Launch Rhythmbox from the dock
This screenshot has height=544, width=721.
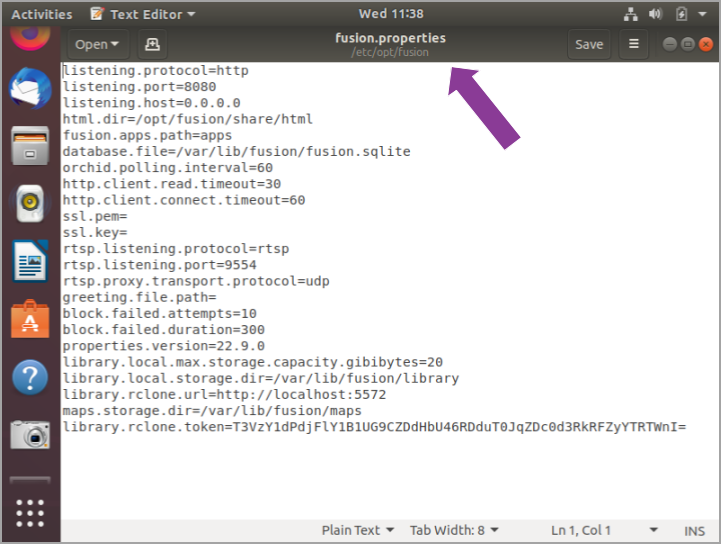30,203
